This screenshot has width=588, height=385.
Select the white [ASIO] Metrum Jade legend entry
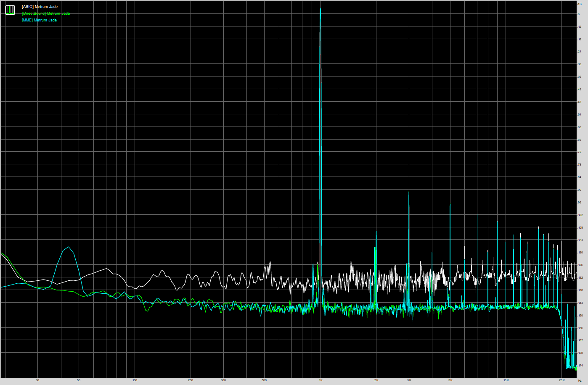[x=40, y=7]
